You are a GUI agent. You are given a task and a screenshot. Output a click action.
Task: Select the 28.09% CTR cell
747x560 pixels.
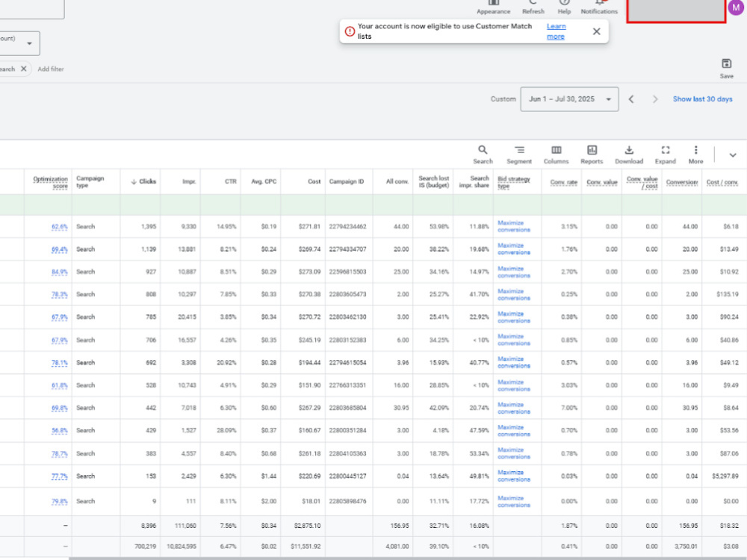point(226,431)
